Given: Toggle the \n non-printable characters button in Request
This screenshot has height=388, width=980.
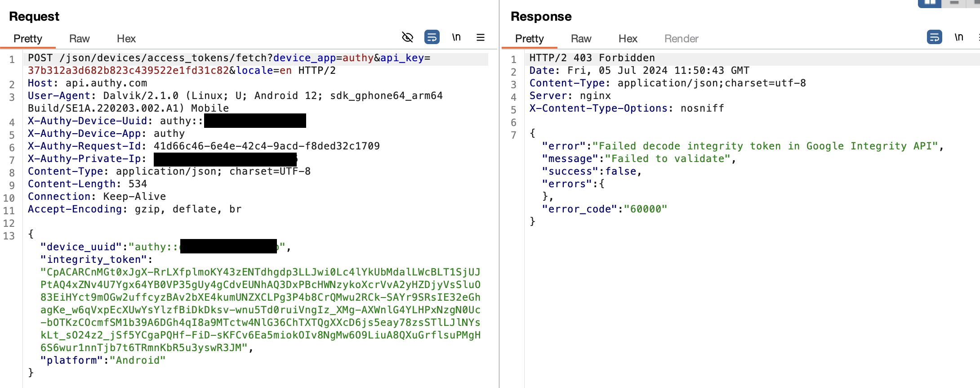Looking at the screenshot, I should (x=456, y=37).
